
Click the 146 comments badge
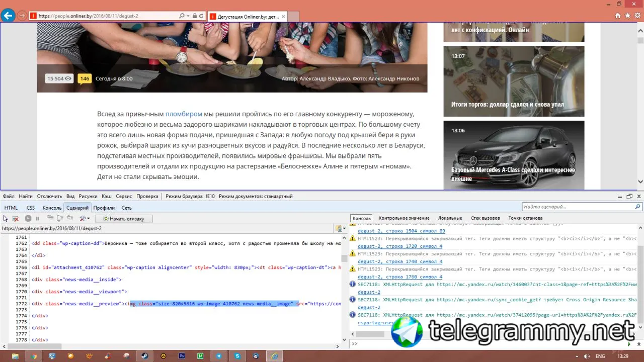click(85, 78)
